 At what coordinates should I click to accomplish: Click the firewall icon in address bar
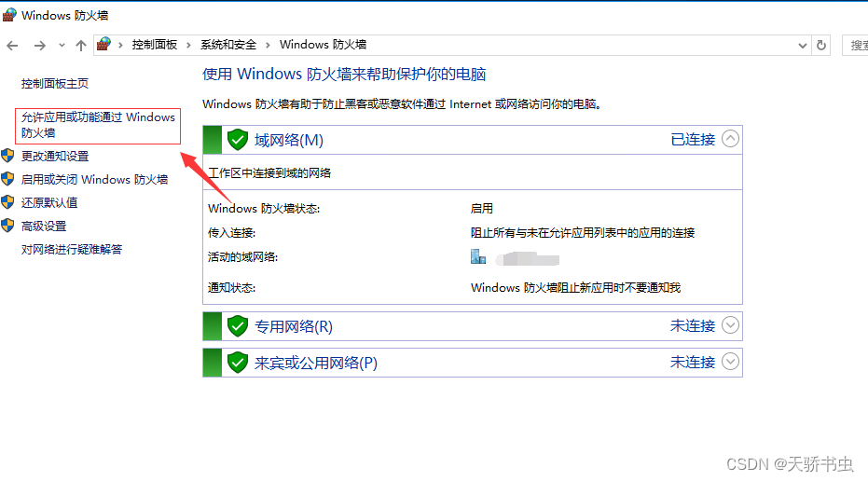[x=103, y=45]
